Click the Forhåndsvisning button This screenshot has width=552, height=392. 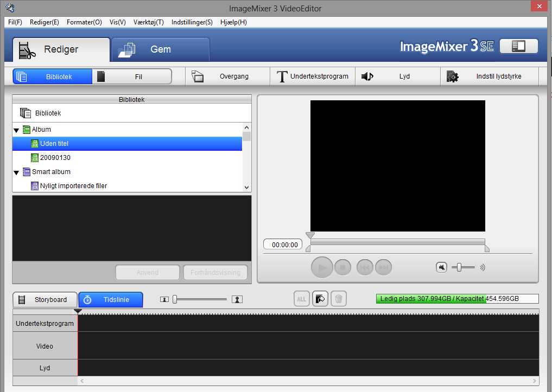pos(215,273)
